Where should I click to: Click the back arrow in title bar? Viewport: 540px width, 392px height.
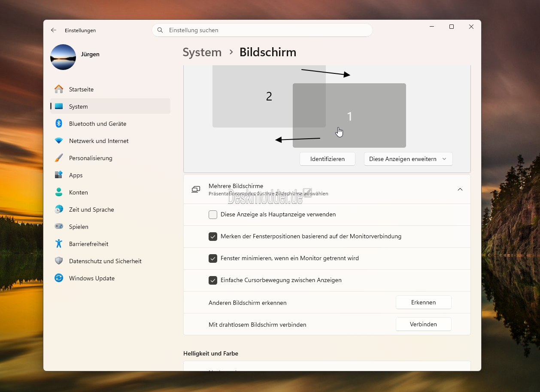(54, 30)
